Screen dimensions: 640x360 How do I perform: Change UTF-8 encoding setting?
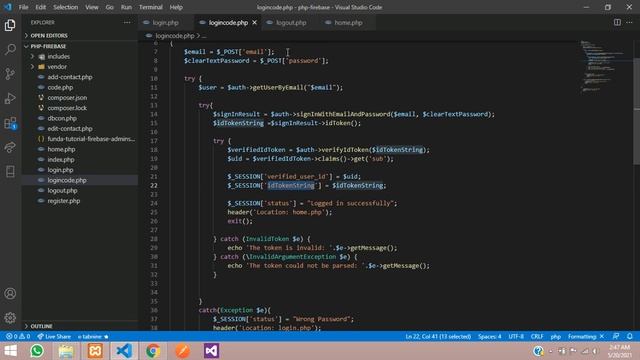[x=516, y=337]
